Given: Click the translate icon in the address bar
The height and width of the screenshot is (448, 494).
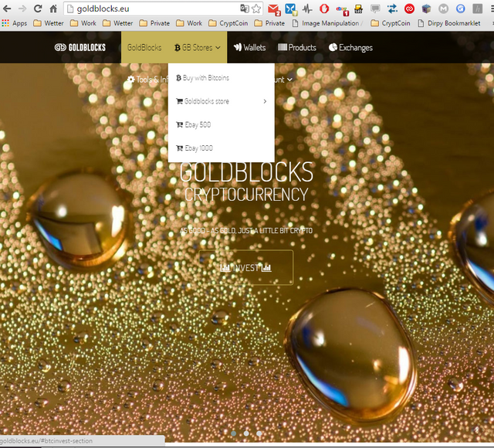Looking at the screenshot, I should [245, 8].
